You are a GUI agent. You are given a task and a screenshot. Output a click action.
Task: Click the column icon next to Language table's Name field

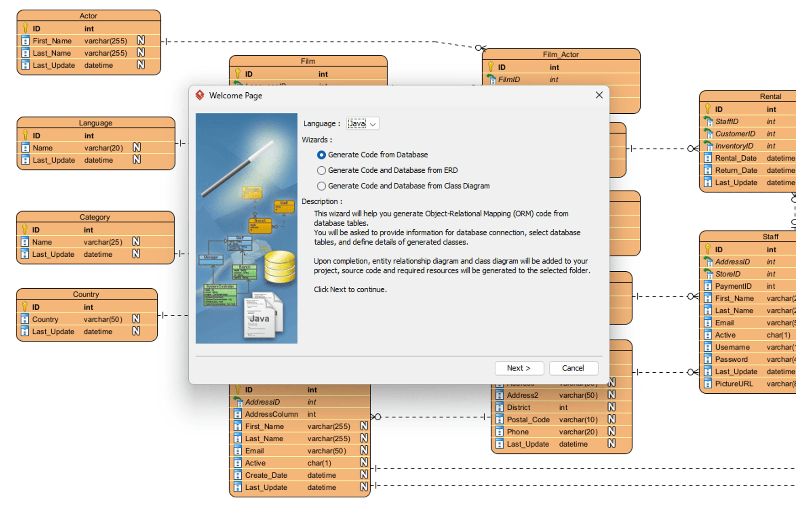(26, 148)
